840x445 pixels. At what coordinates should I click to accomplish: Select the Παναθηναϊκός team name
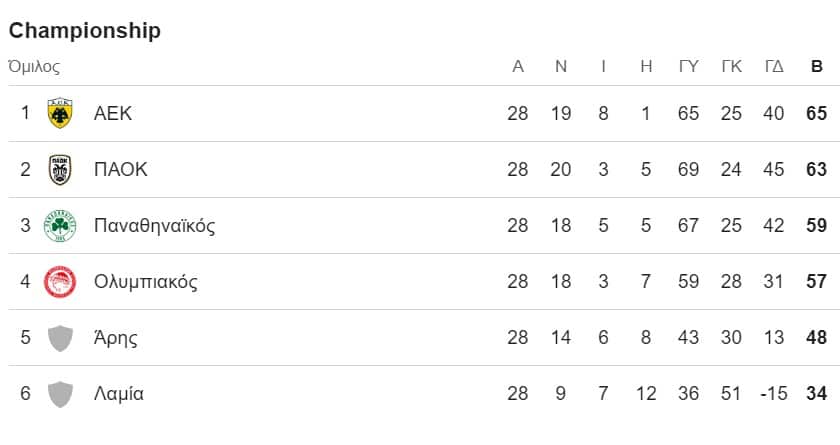tap(154, 226)
